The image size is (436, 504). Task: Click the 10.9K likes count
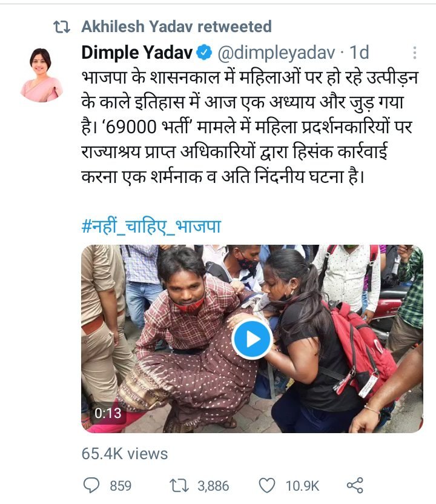(x=302, y=486)
